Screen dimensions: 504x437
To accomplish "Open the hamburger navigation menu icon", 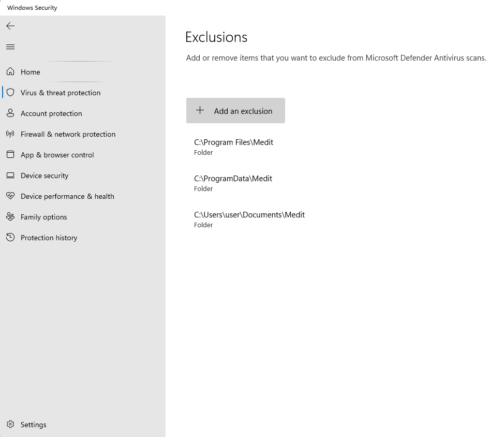I will coord(10,47).
